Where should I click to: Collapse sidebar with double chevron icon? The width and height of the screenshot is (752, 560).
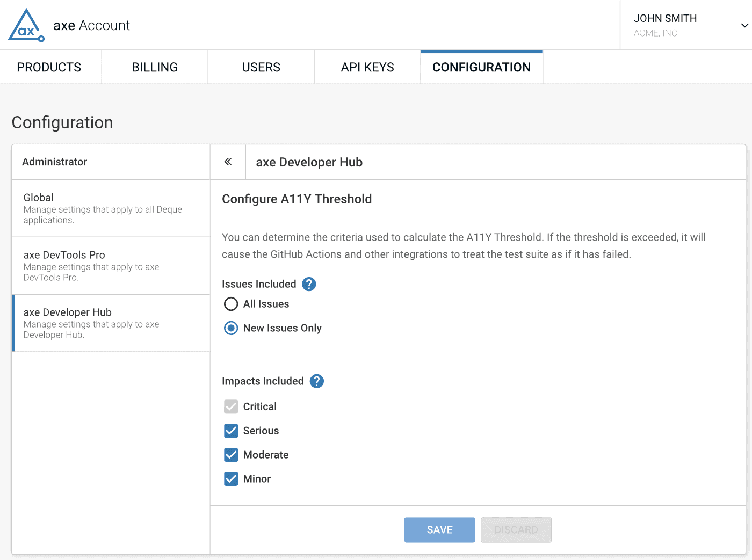(x=228, y=162)
